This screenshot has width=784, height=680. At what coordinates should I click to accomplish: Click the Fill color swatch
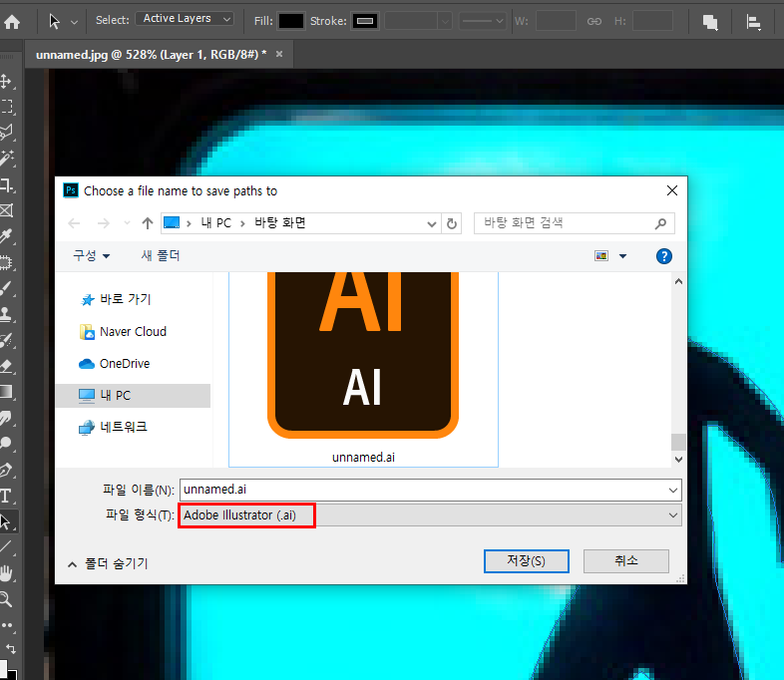click(x=291, y=21)
